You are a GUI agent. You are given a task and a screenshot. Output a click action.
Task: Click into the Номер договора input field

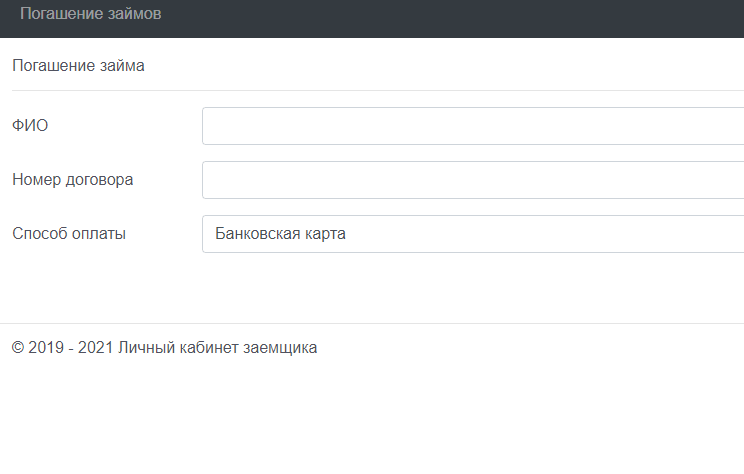pos(472,180)
